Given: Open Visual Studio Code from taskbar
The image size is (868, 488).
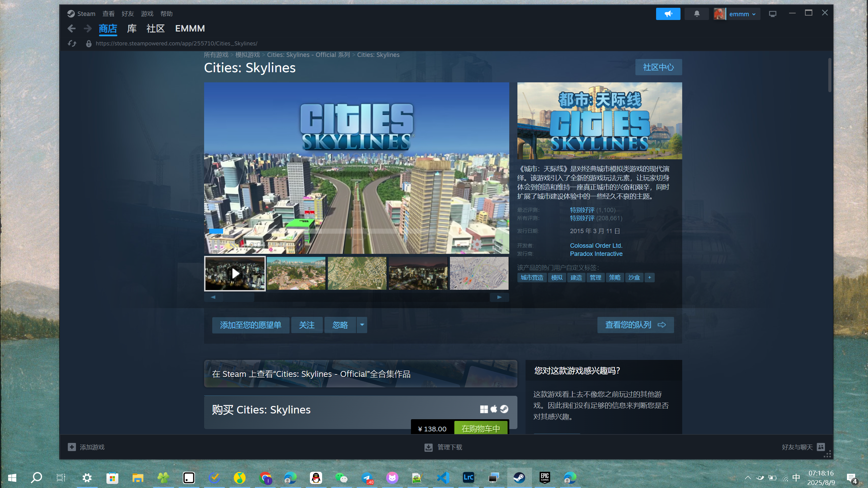Looking at the screenshot, I should [443, 478].
